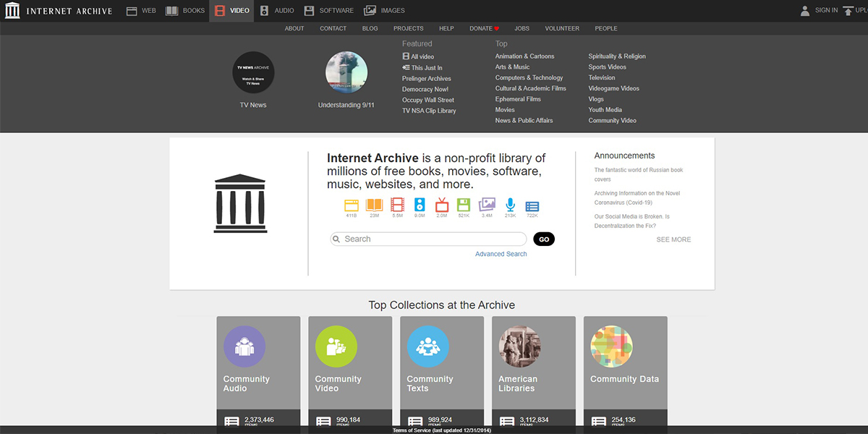Browse Videogame Videos category

tap(614, 88)
